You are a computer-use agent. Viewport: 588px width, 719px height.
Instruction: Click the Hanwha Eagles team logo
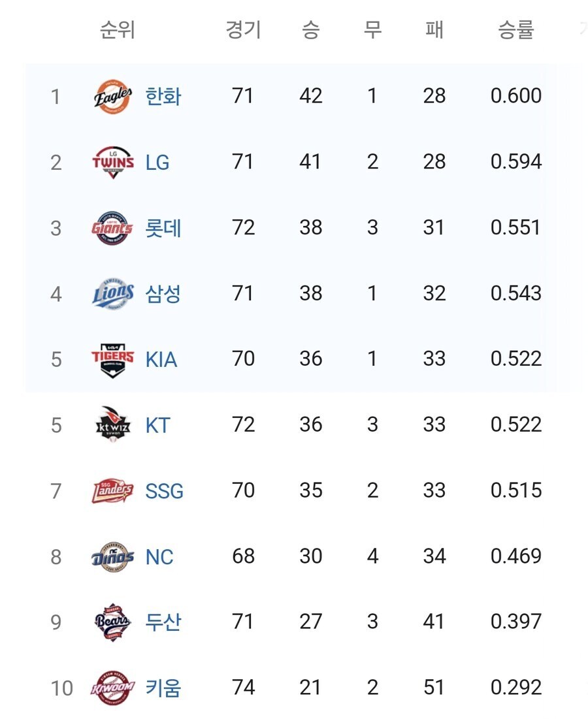pos(112,97)
